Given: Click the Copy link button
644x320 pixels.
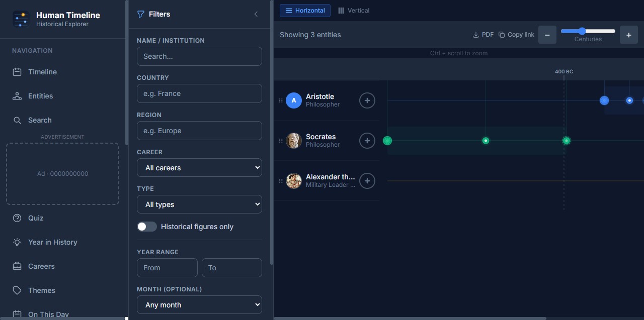Looking at the screenshot, I should [516, 35].
